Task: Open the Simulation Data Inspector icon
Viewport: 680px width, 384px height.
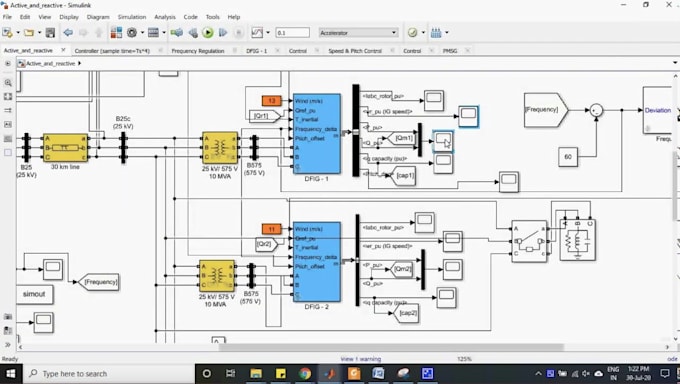Action: (x=257, y=33)
